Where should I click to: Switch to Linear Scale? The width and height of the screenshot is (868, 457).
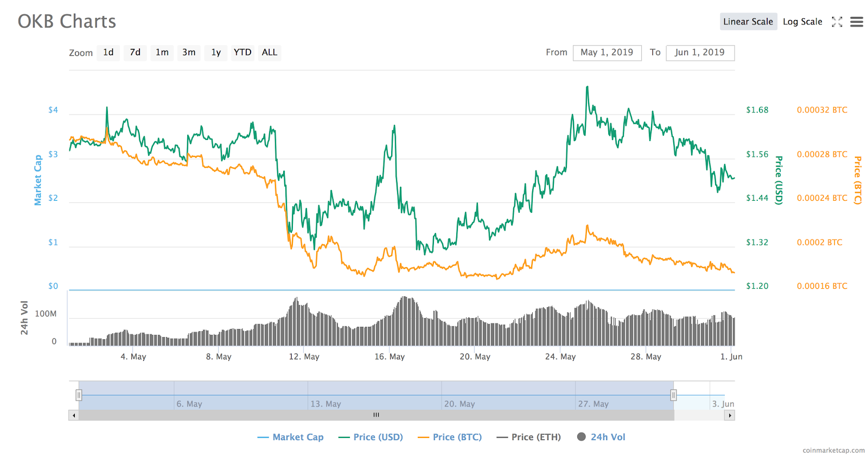click(x=748, y=22)
